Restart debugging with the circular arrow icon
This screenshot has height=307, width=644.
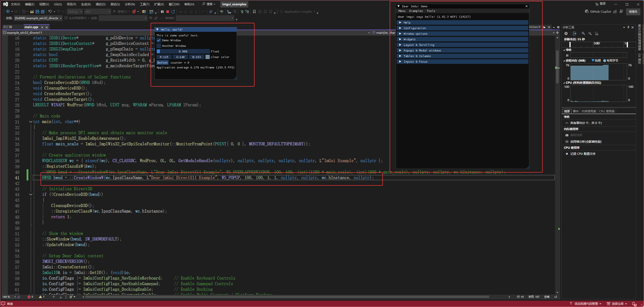point(173,11)
